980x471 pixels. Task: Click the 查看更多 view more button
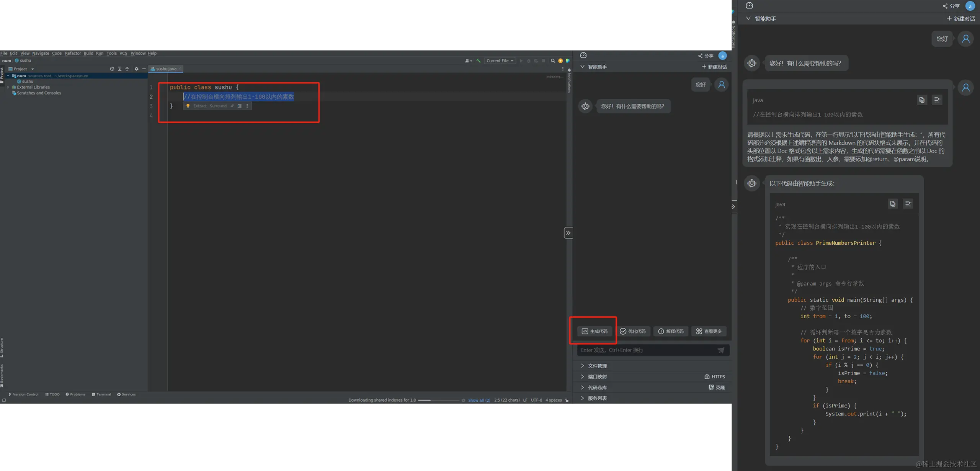709,331
